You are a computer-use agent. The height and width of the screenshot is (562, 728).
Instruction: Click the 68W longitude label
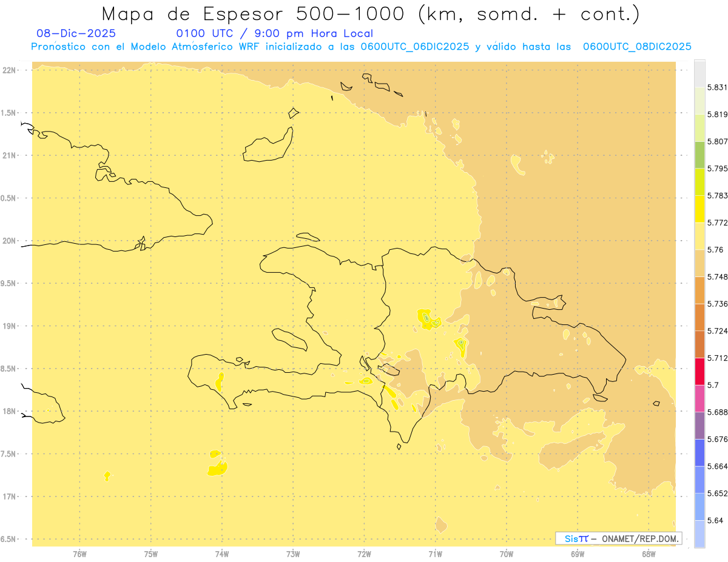649,554
